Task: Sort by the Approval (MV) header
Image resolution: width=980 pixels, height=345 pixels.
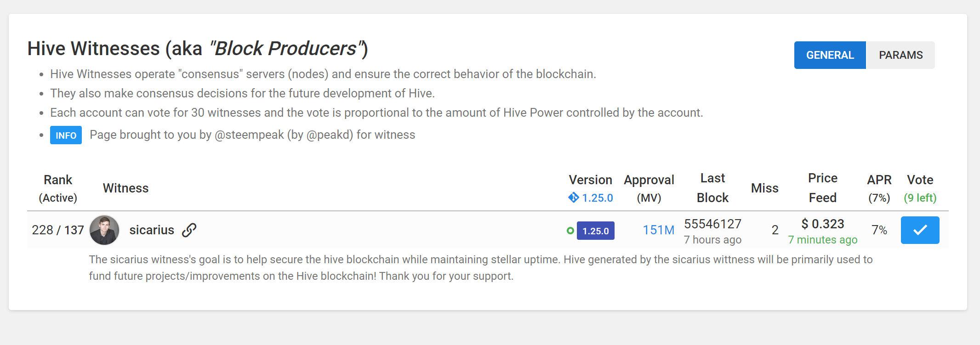Action: [x=649, y=188]
